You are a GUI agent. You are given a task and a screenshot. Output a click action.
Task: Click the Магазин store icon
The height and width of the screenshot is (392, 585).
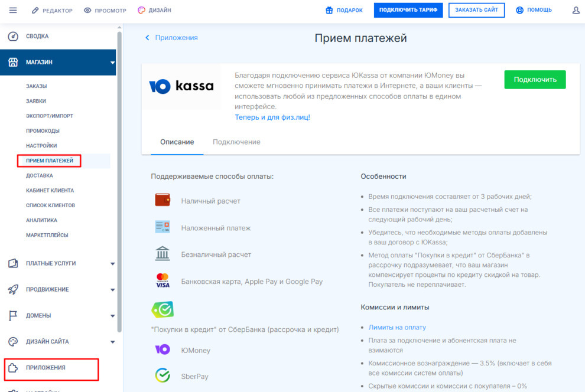point(13,62)
